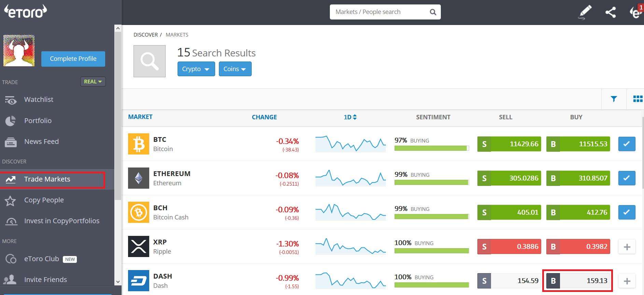Click the Ethereum coin logo
This screenshot has width=644, height=295.
[139, 178]
